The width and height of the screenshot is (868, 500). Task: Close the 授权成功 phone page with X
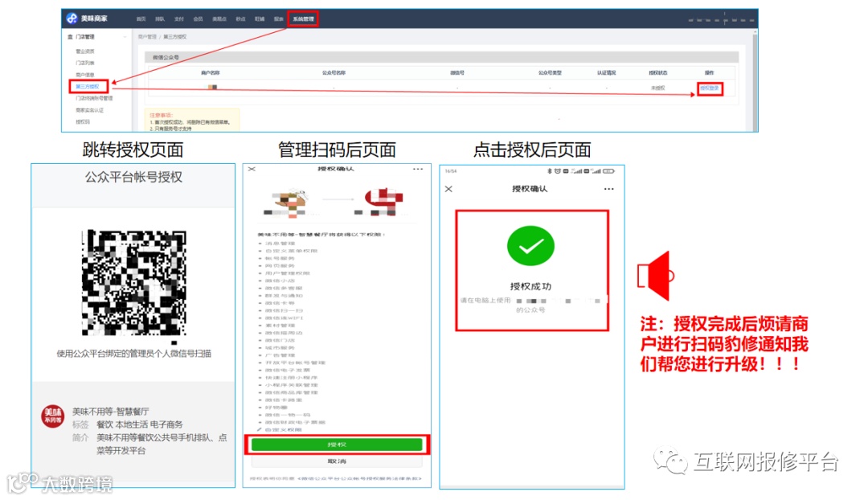click(448, 189)
